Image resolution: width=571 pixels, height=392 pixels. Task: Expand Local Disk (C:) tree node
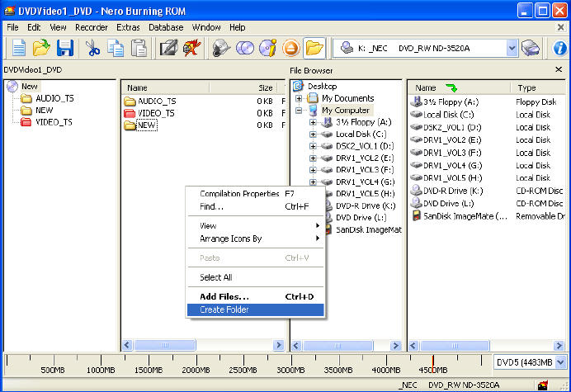coord(313,134)
